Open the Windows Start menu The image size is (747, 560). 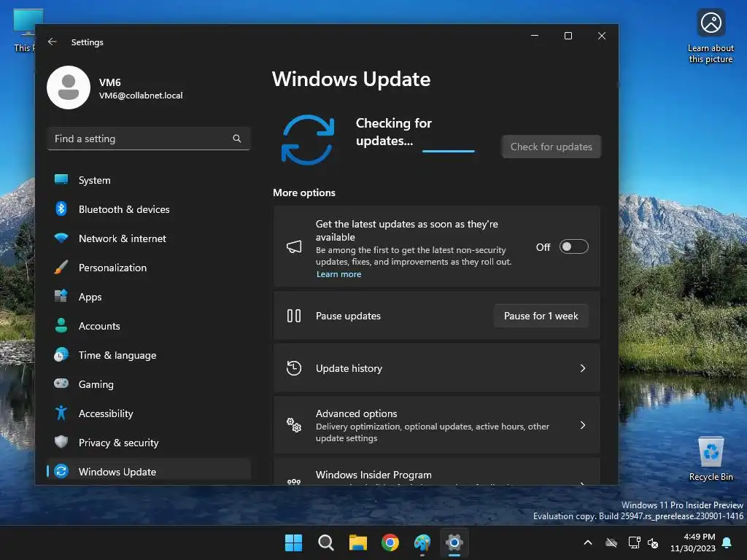(x=293, y=542)
